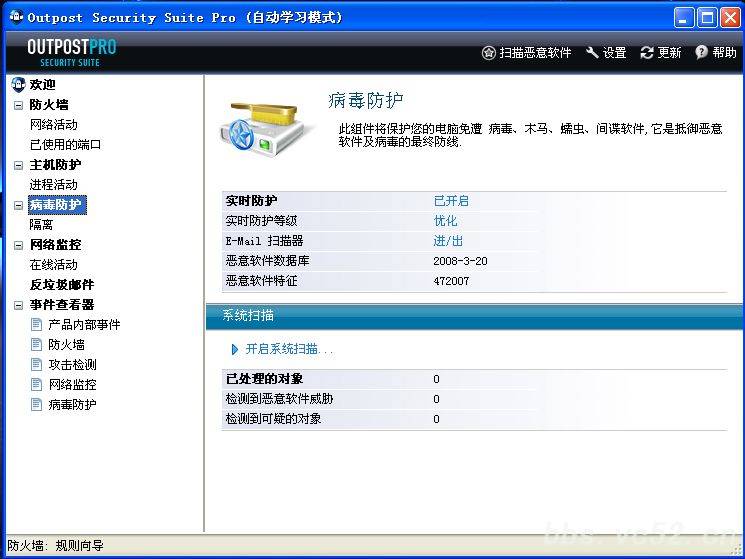Click the window title bar text

[x=184, y=18]
